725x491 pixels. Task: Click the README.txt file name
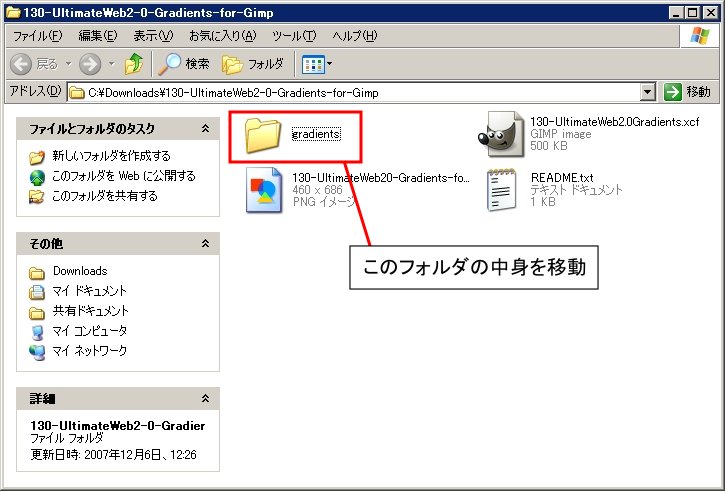562,178
